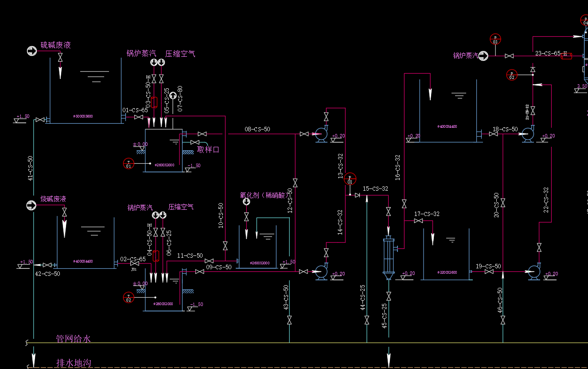Viewport: 588px width, 369px height.
Task: Select the pump symbol after 18-CS-50 label
Action: tap(528, 134)
